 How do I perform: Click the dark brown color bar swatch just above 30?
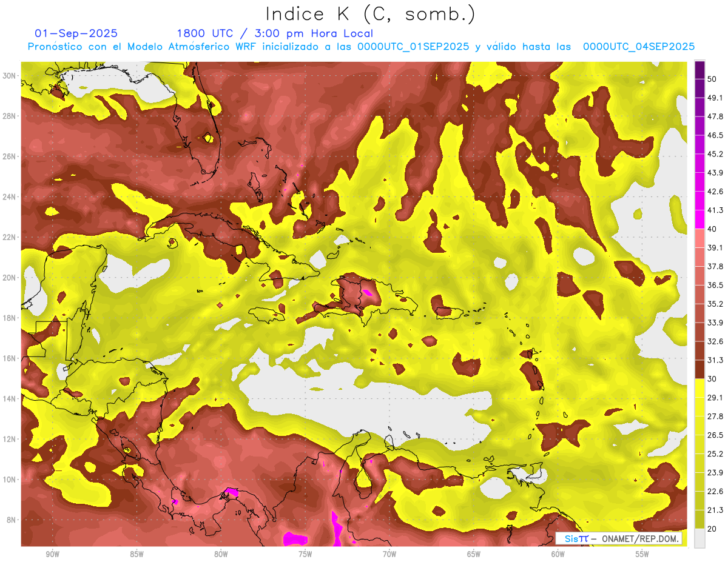pos(699,369)
